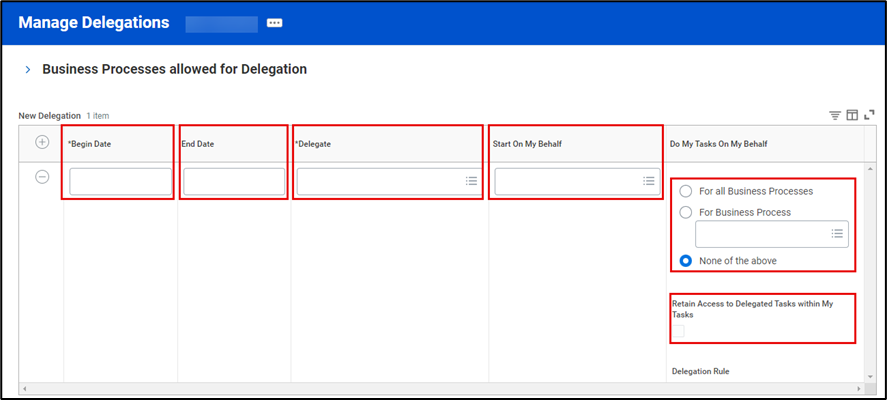Select the None of the above option
Image resolution: width=887 pixels, height=400 pixels.
tap(685, 261)
